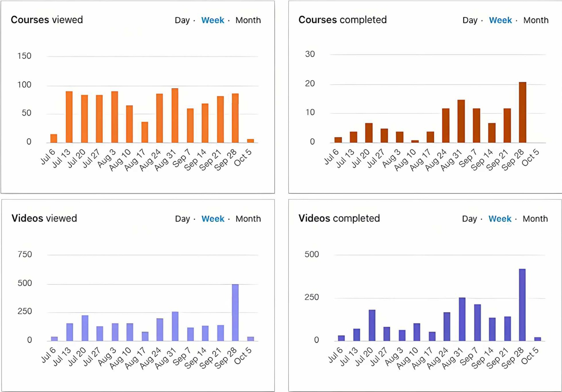Click the Jul 13 bar in Courses viewed
The width and height of the screenshot is (562, 392).
[x=69, y=117]
